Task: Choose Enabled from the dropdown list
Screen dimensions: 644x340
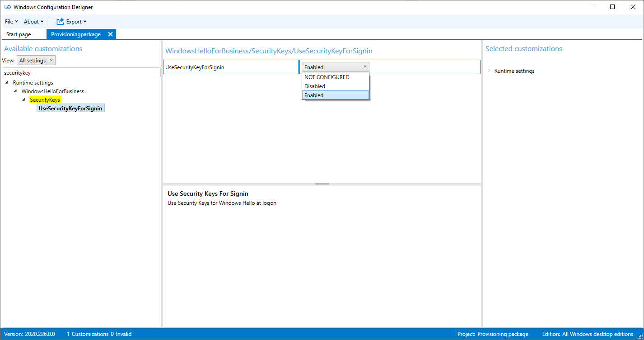Action: [336, 95]
